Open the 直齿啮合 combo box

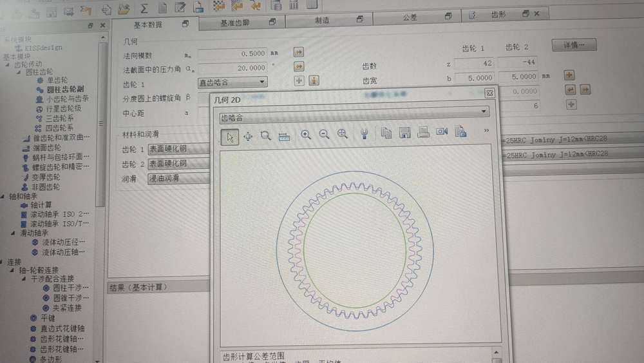coord(232,83)
